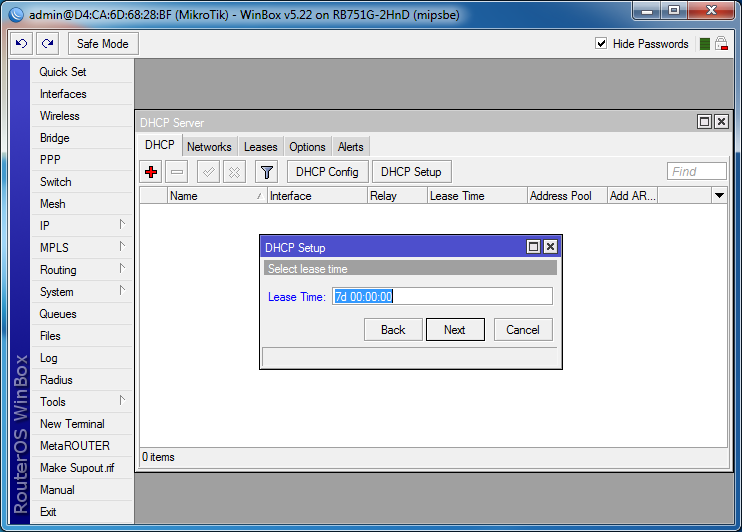Sort by the Name column header
This screenshot has width=742, height=532.
tap(217, 196)
